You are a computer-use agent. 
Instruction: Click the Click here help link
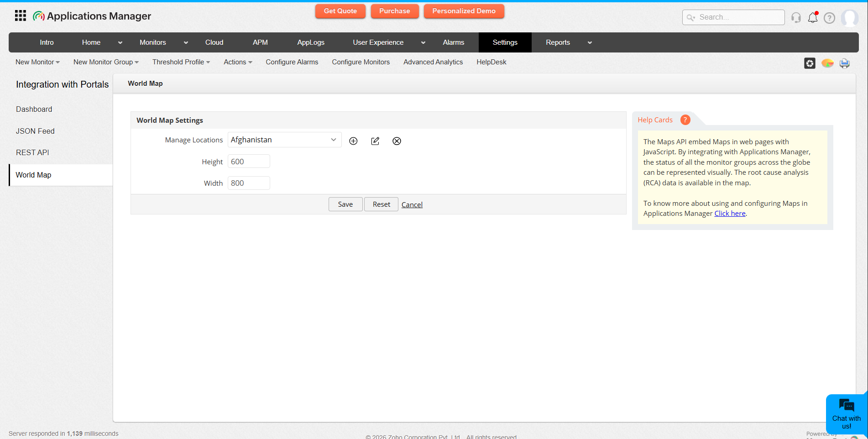click(729, 213)
